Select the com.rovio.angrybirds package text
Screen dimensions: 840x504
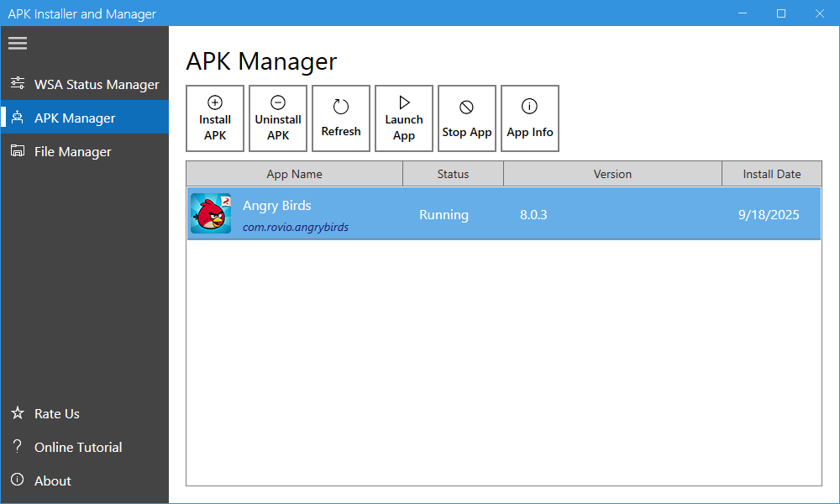pos(296,227)
